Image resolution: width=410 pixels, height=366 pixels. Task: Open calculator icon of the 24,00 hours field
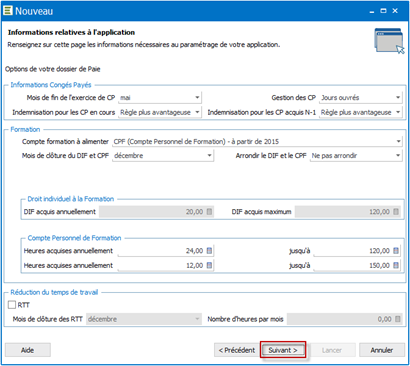pyautogui.click(x=209, y=251)
